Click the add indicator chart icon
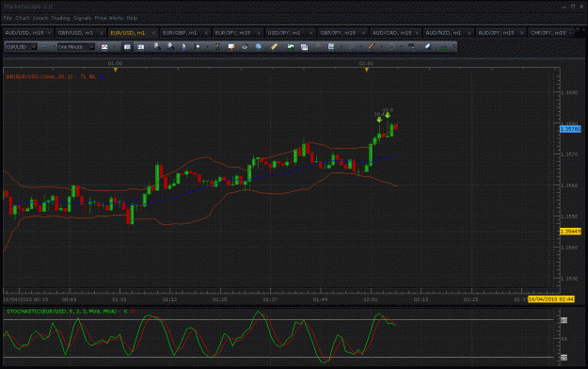The image size is (588, 369). (331, 47)
